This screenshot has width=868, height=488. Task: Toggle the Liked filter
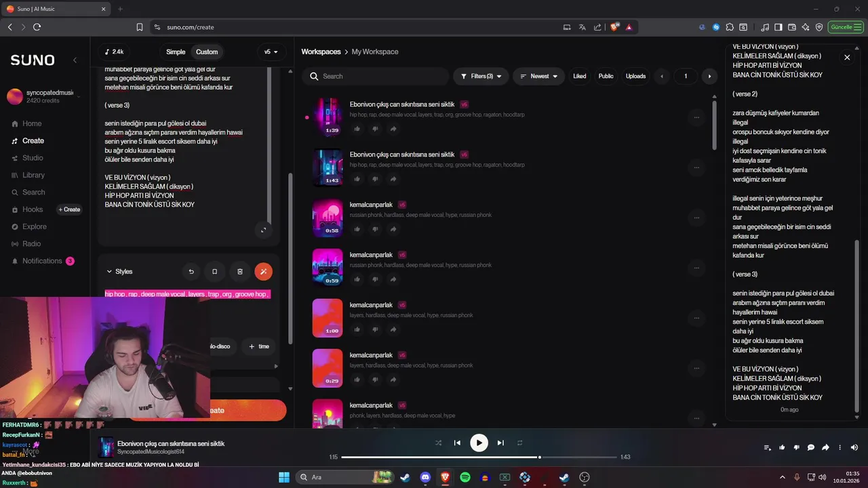point(580,76)
